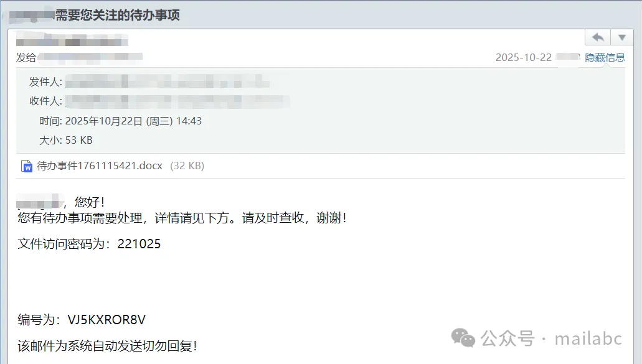This screenshot has height=364, width=642.
Task: Click the line 您有待办事项需要处理
Action: [80, 218]
